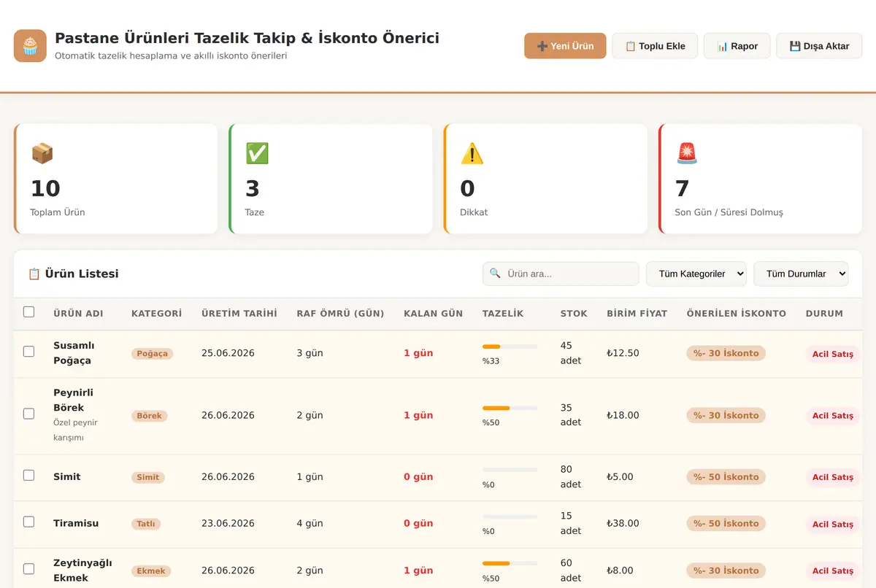The image size is (876, 588).
Task: Sort by the Kalan Gün column header
Action: tap(434, 314)
